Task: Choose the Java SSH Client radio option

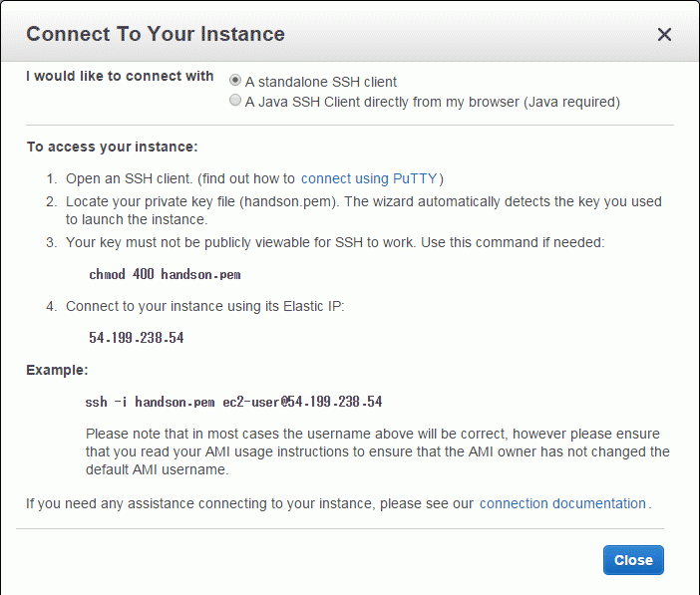Action: [x=235, y=100]
